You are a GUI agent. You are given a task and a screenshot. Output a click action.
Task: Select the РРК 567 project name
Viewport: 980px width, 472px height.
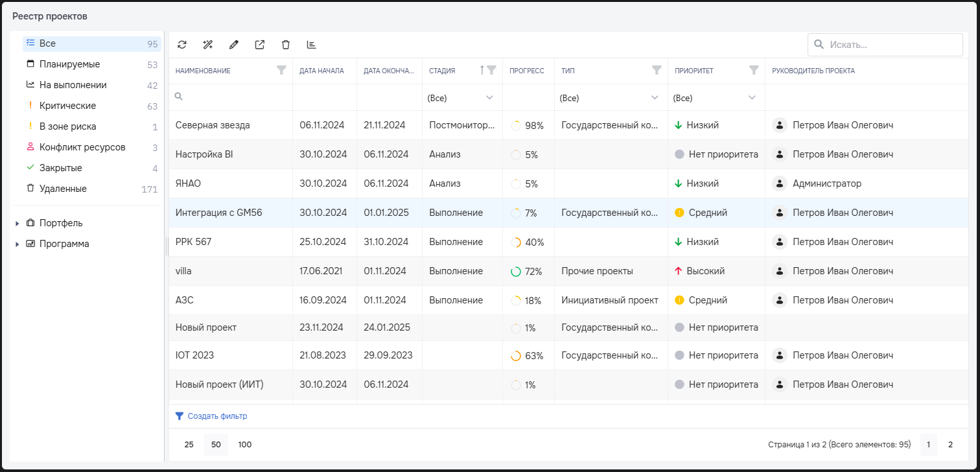click(193, 242)
